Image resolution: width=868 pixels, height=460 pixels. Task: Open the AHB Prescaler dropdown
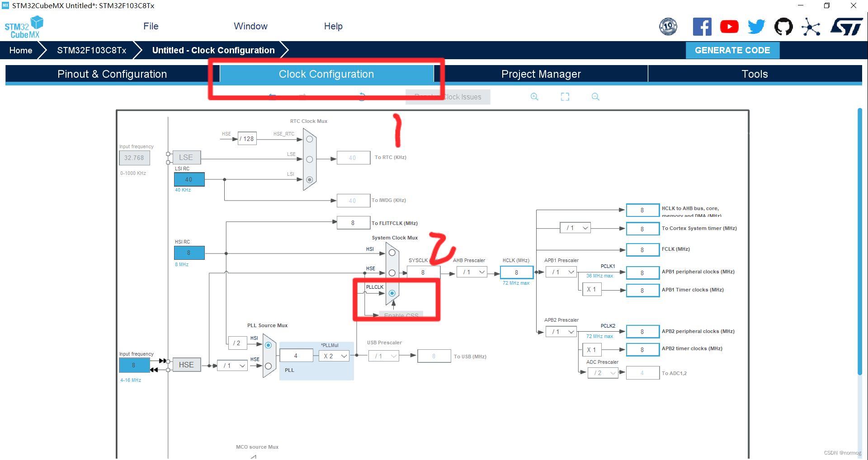472,272
